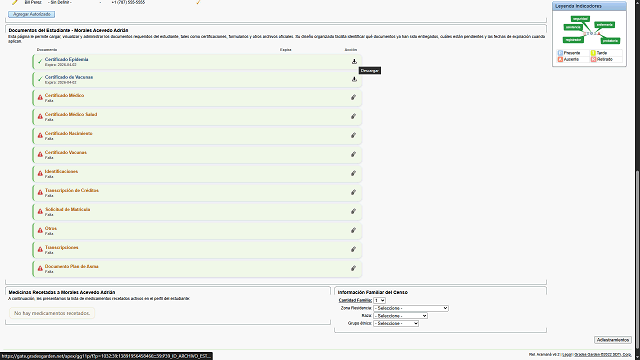Click warning icon beside Identificaciones
The width and height of the screenshot is (640, 360).
[x=40, y=173]
